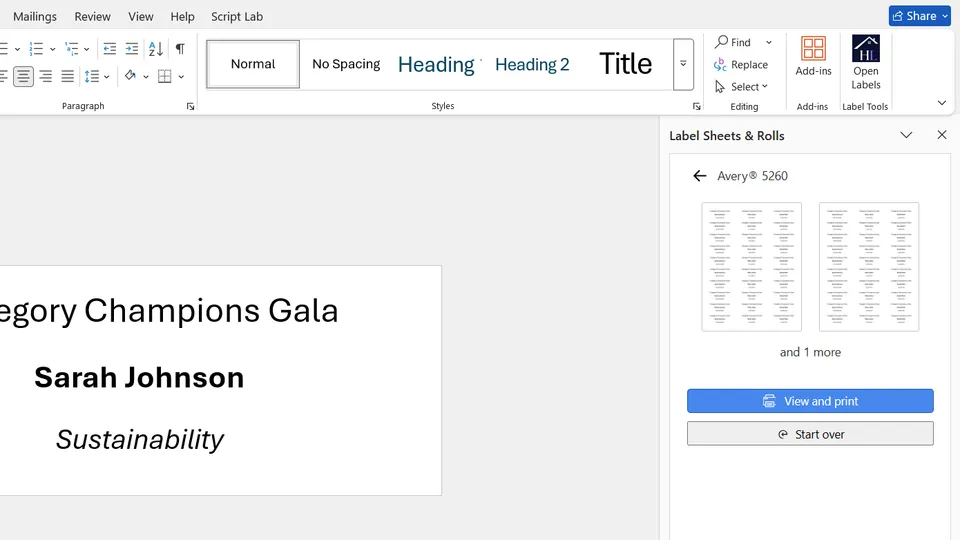Open the Select dropdown in Editing

741,87
